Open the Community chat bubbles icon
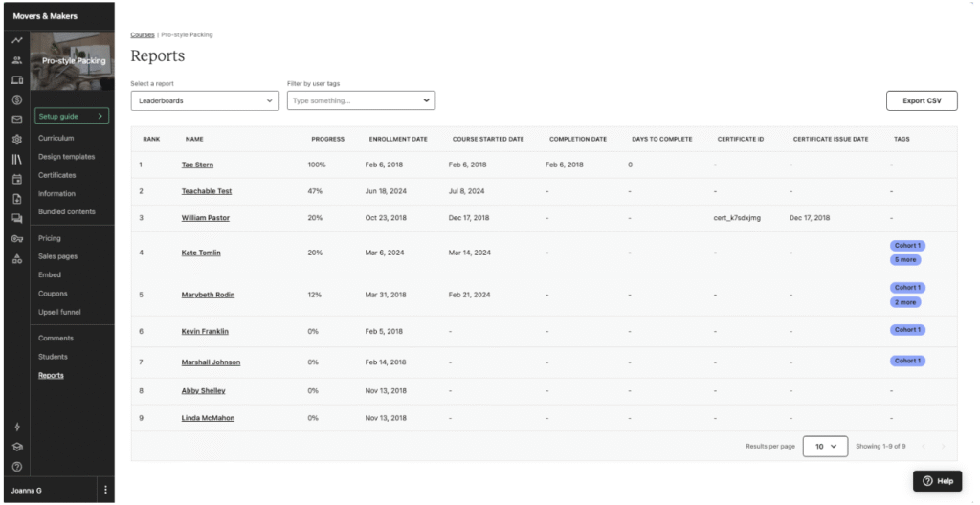Viewport: 980px width, 505px height. click(17, 219)
